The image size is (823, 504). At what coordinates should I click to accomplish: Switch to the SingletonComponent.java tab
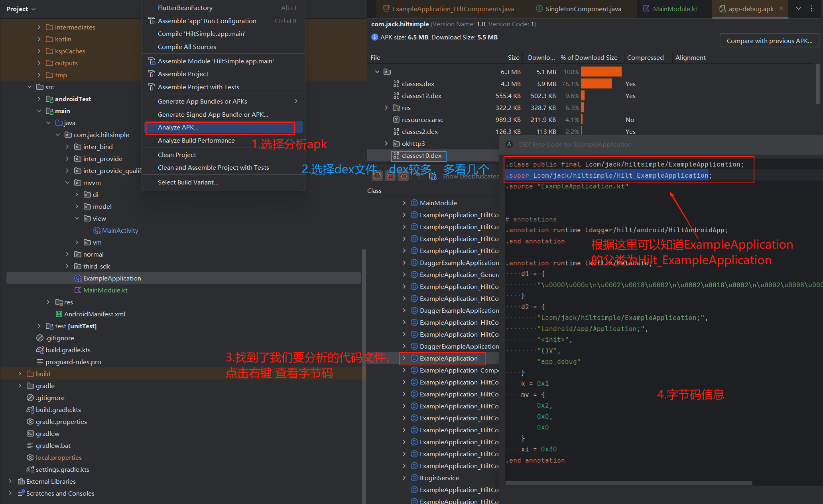tap(583, 9)
